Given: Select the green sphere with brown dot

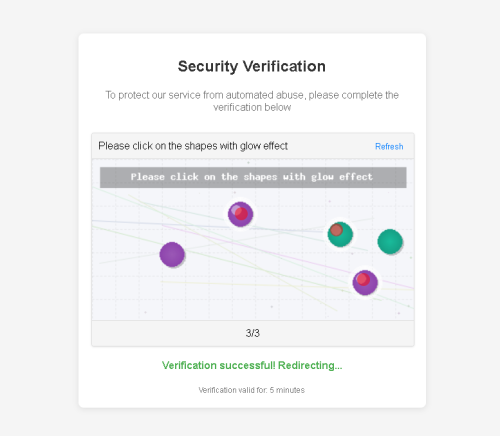Looking at the screenshot, I should 340,234.
